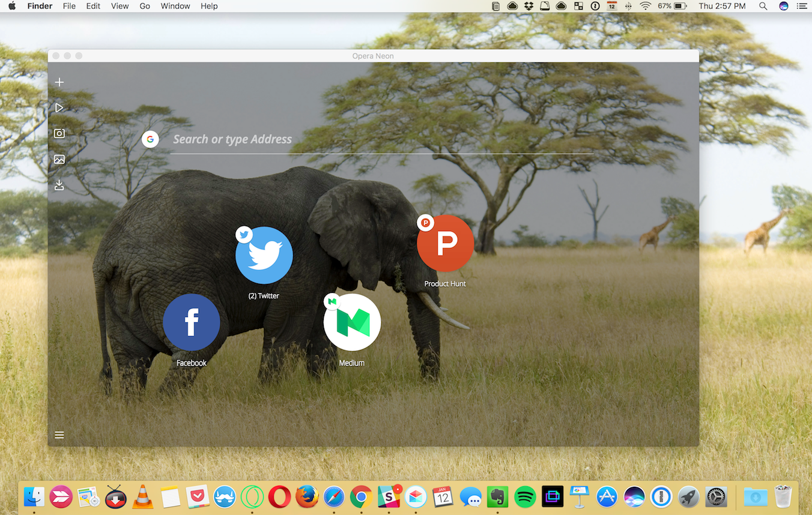The image size is (812, 515).
Task: Click the small Twitter favicon badge
Action: click(244, 235)
